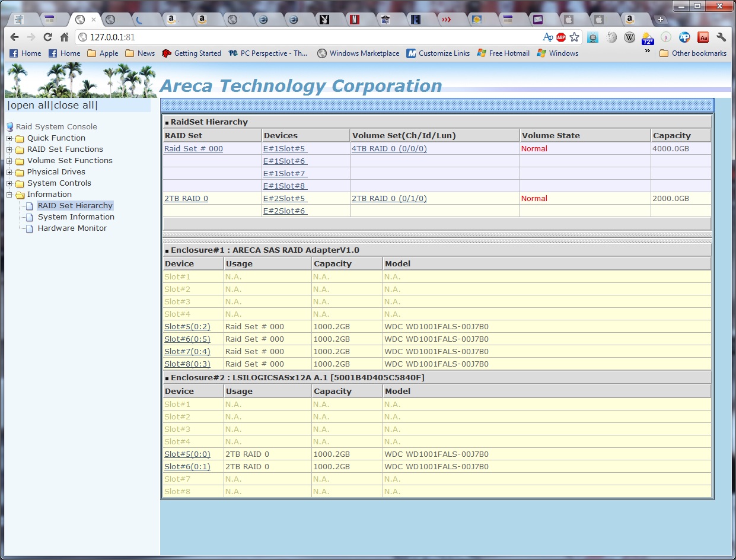Expand the System Controls node
This screenshot has height=560, width=736.
[9, 183]
